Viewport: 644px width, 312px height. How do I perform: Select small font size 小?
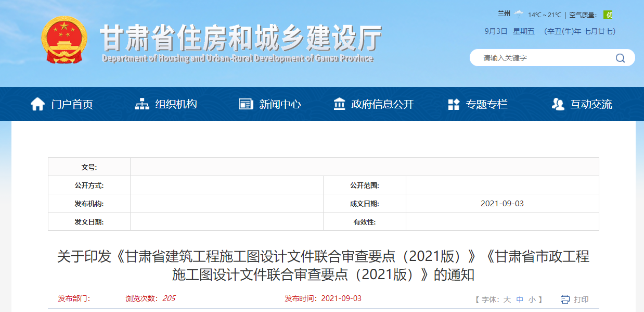click(x=532, y=299)
